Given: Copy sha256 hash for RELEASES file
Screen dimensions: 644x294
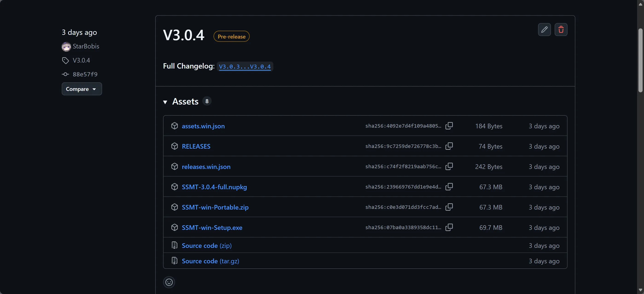Looking at the screenshot, I should 449,146.
